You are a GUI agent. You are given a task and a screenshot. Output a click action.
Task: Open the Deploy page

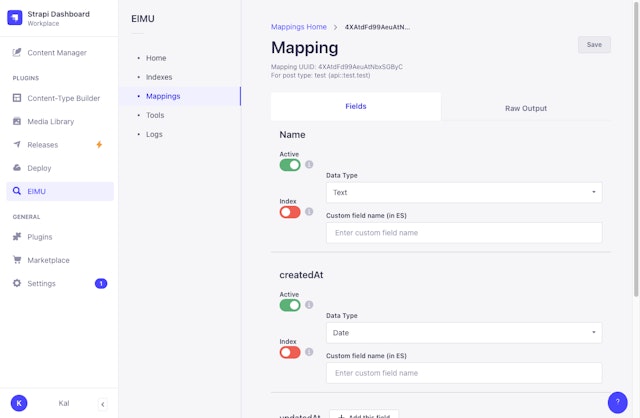click(40, 168)
